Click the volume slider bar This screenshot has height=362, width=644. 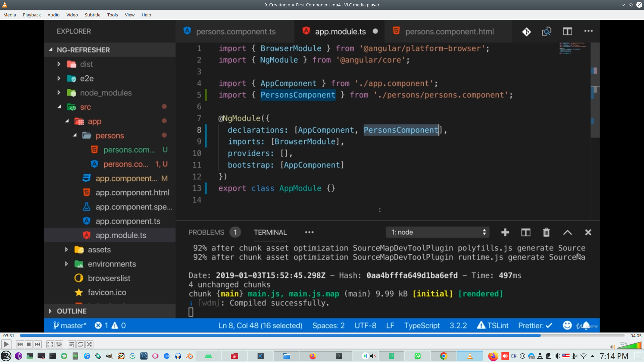point(630,346)
